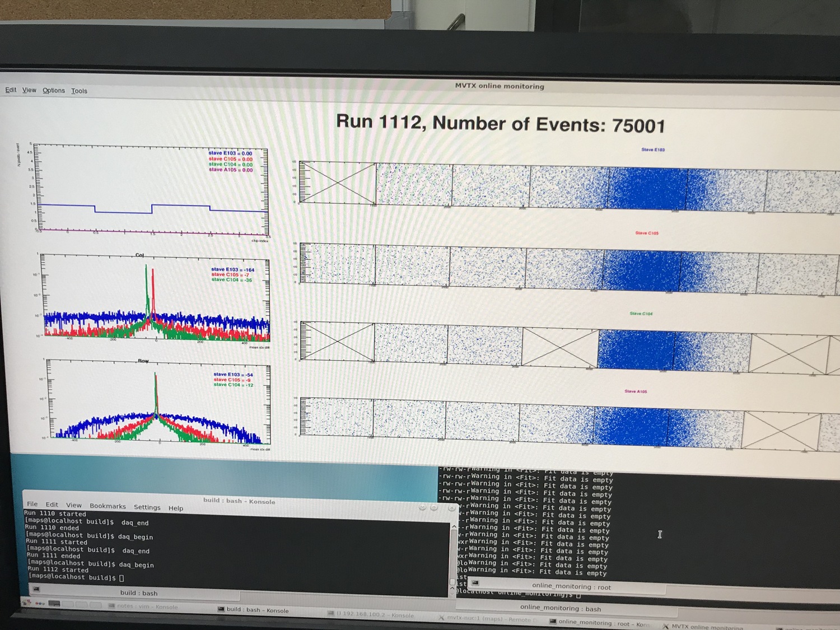Click 'stave A105 = 0.00' legend entry

point(231,170)
